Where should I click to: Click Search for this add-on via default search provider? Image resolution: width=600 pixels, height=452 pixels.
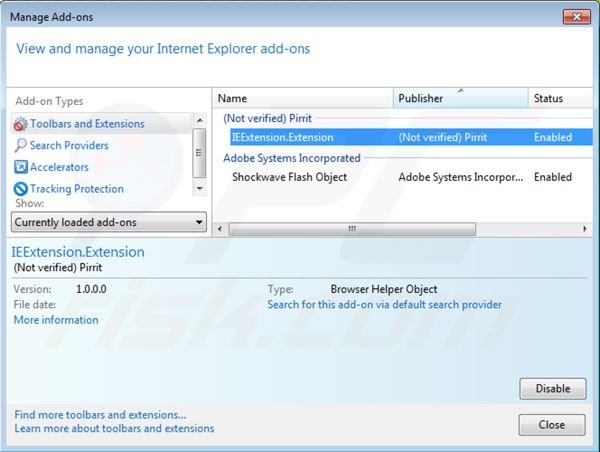pyautogui.click(x=385, y=305)
